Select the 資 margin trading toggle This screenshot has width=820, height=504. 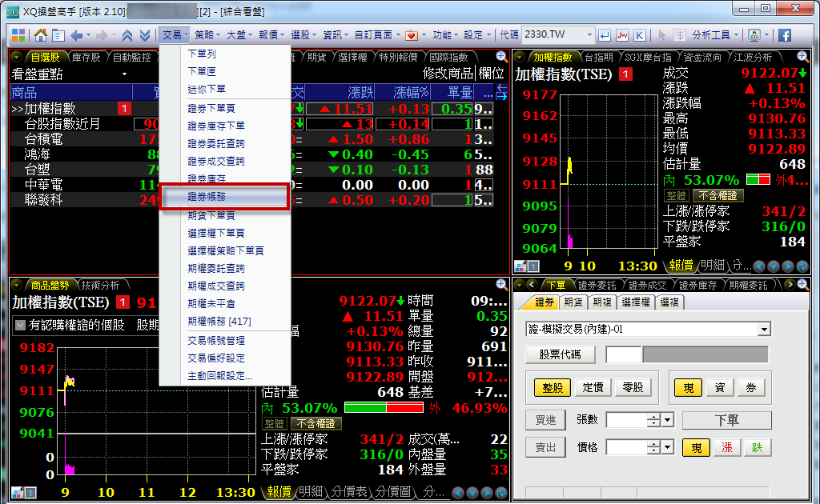coord(720,387)
